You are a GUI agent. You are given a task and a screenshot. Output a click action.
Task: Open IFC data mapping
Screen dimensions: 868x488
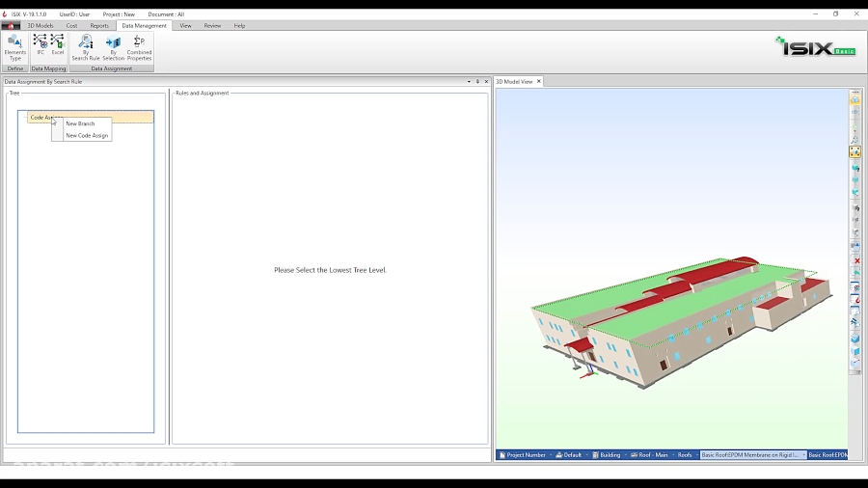click(x=41, y=44)
